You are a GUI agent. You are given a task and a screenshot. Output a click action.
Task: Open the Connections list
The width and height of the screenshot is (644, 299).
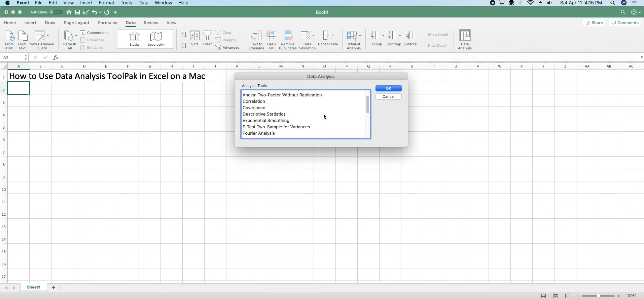click(94, 33)
